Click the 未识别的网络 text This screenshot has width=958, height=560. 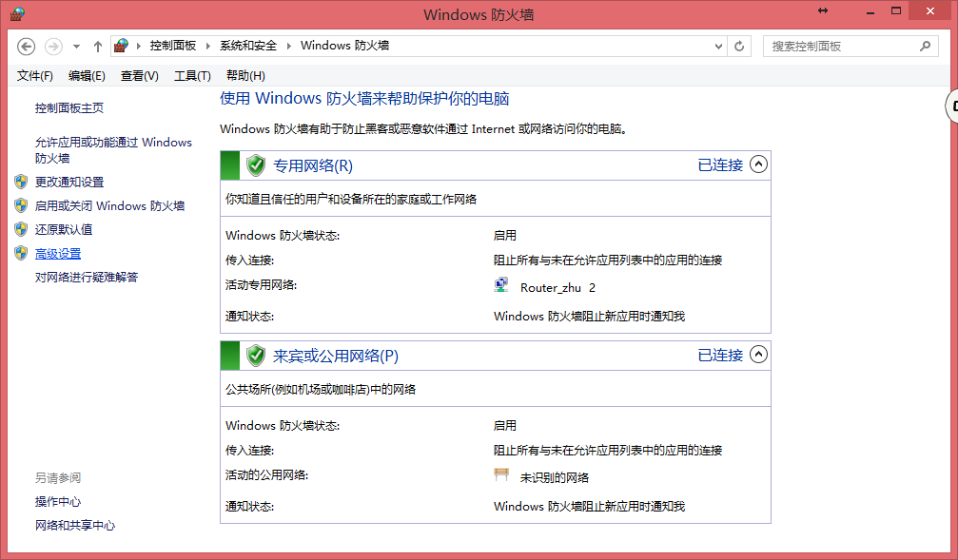(554, 477)
